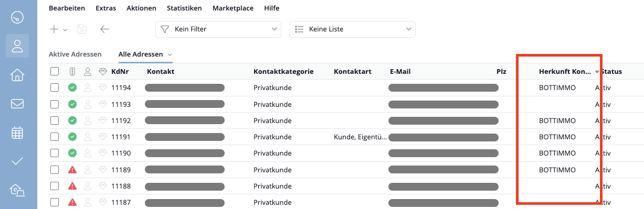
Task: Open the Statistiken menu
Action: click(x=184, y=8)
